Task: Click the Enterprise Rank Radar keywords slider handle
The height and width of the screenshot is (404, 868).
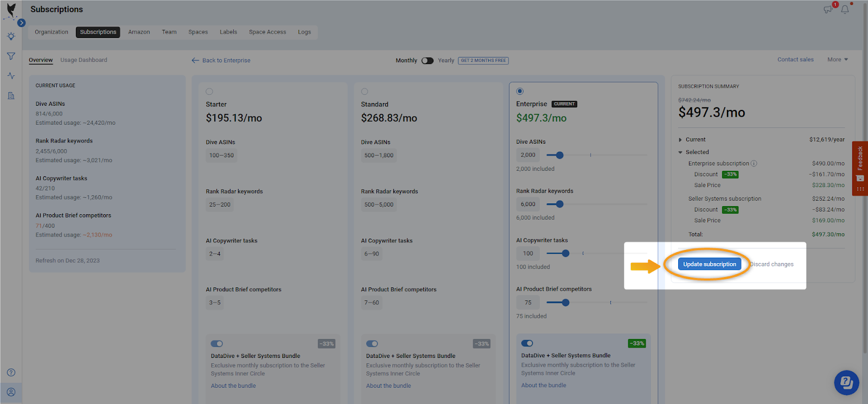Action: click(560, 204)
